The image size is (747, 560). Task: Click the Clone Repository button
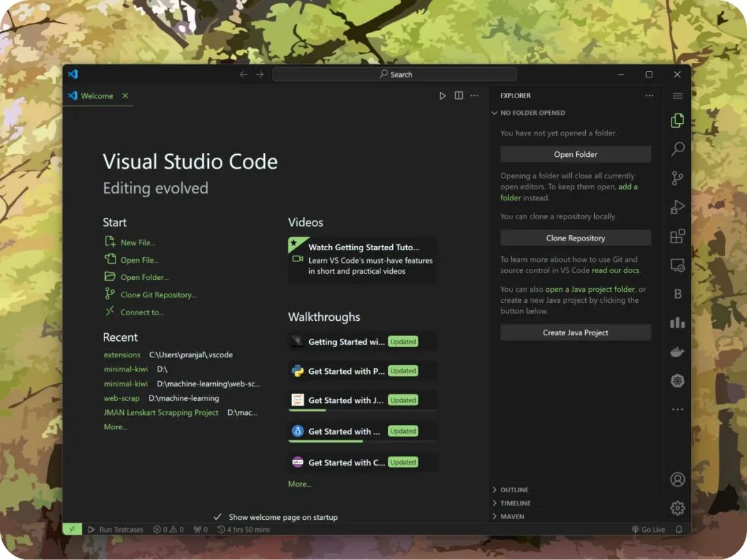(x=575, y=238)
